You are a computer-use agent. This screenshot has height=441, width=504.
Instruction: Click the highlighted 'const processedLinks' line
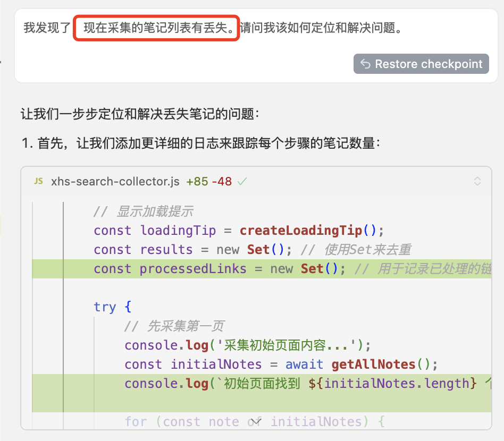(x=262, y=269)
